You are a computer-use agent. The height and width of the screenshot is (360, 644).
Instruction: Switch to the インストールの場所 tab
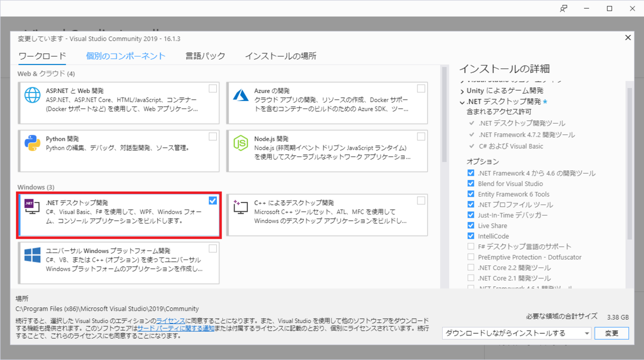click(281, 56)
